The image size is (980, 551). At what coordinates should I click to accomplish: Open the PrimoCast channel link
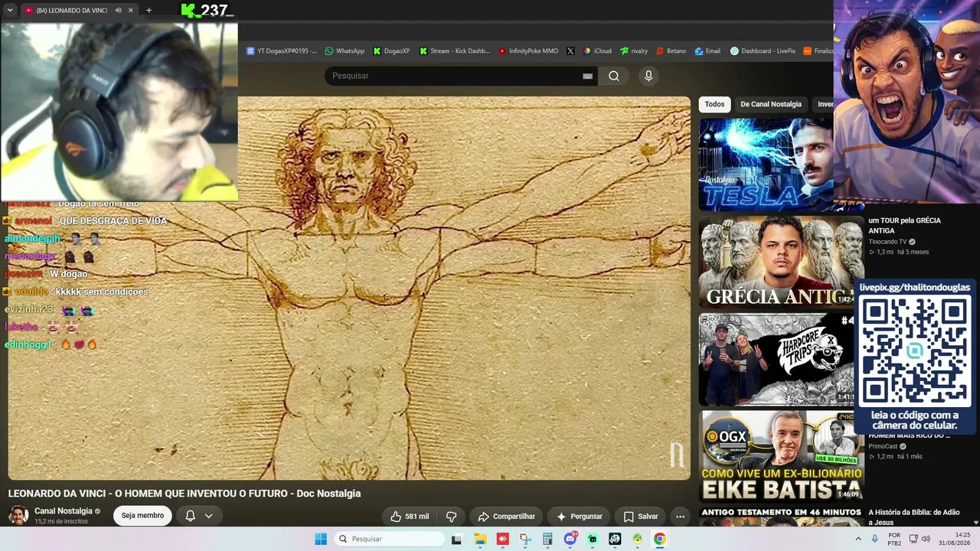coord(883,446)
